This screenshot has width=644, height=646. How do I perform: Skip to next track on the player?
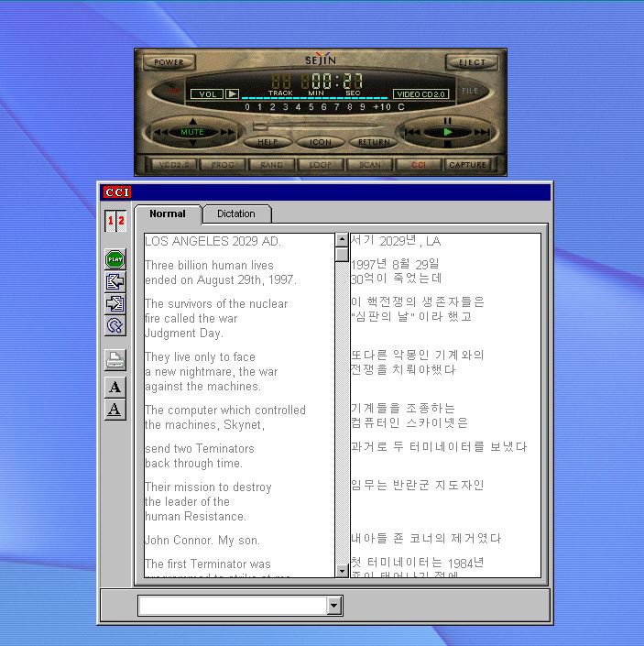point(482,132)
